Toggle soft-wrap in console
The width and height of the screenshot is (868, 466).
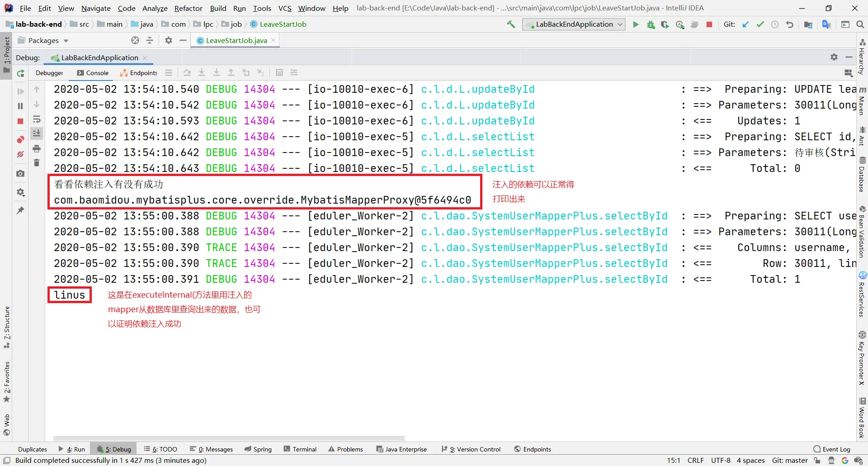click(37, 119)
